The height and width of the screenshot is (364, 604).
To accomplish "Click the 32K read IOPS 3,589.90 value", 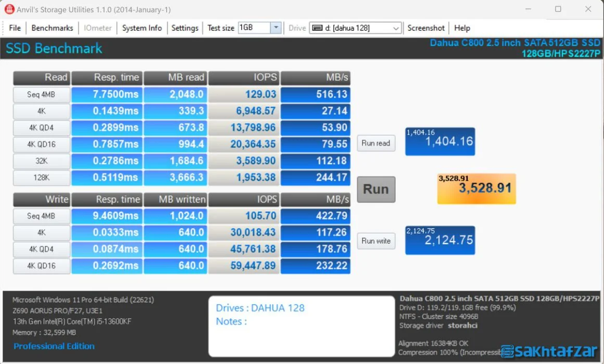I will point(244,161).
